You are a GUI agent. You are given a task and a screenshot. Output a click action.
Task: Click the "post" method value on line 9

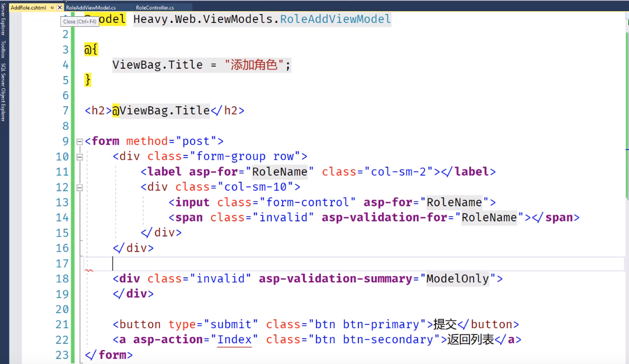click(x=196, y=141)
